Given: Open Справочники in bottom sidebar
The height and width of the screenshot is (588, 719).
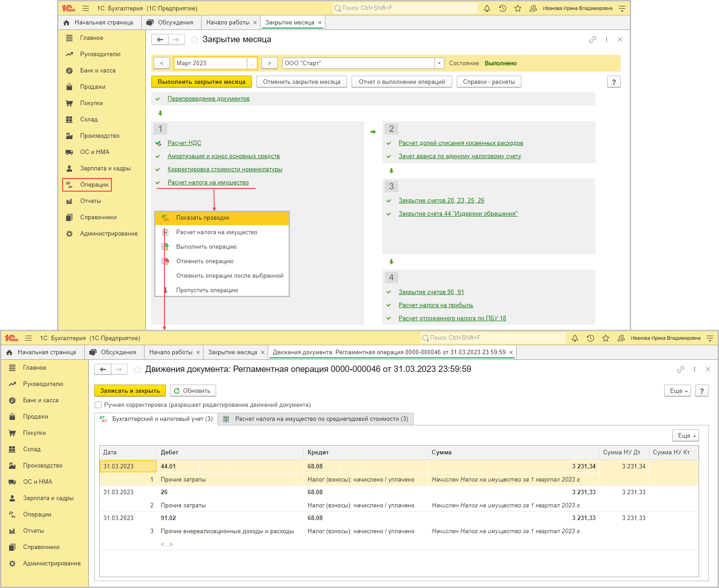Looking at the screenshot, I should pos(41,547).
